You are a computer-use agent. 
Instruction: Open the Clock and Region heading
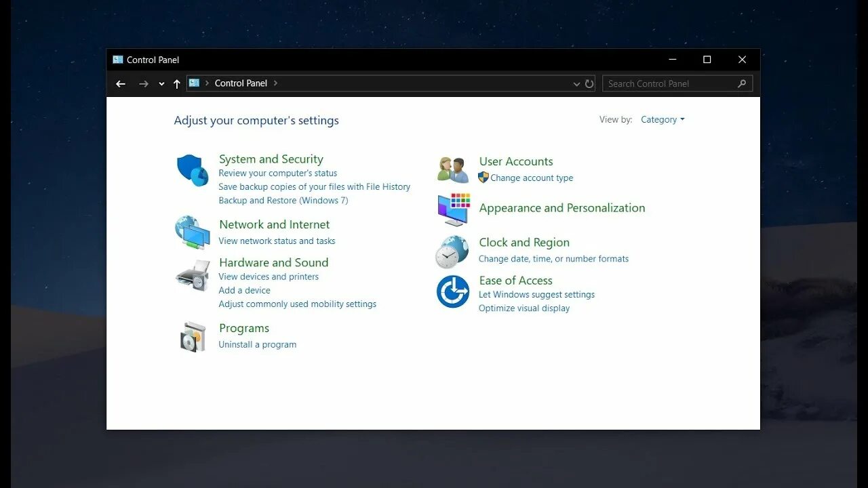(x=524, y=243)
